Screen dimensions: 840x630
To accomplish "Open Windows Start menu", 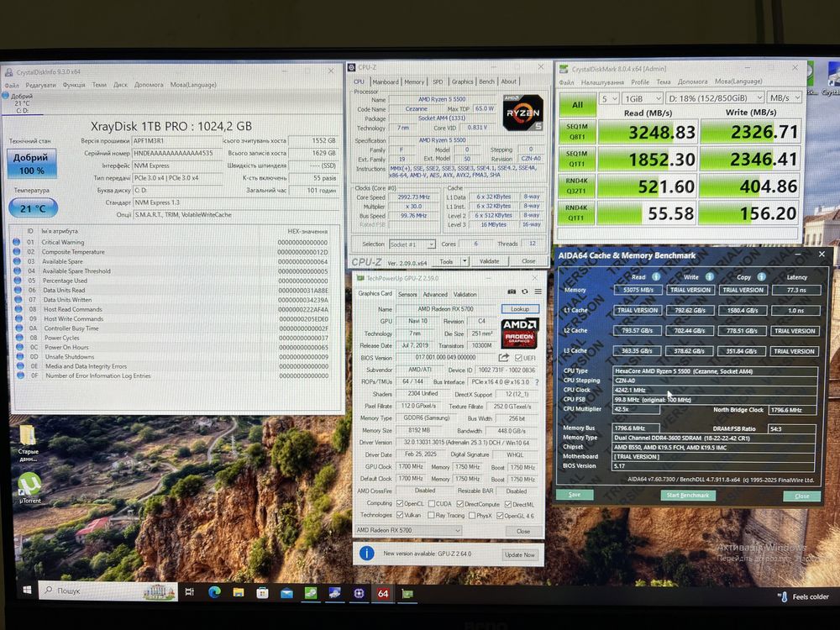I will point(27,590).
